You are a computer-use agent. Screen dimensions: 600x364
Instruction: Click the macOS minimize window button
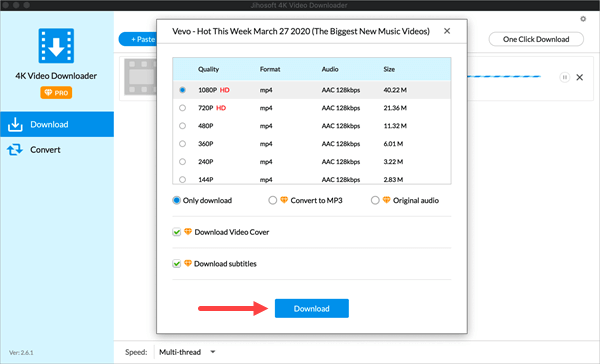[16, 5]
